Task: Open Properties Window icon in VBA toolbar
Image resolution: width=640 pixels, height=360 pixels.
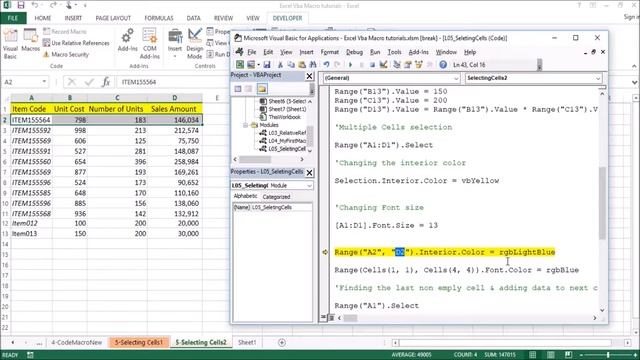Action: [408, 64]
